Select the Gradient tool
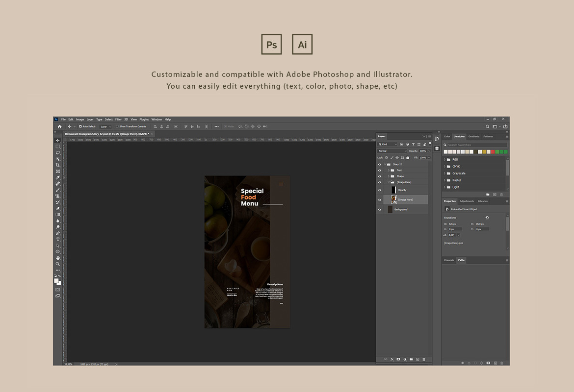 coord(58,215)
